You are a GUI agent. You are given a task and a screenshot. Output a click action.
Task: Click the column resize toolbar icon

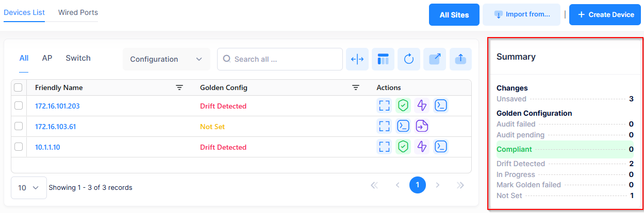tap(357, 59)
